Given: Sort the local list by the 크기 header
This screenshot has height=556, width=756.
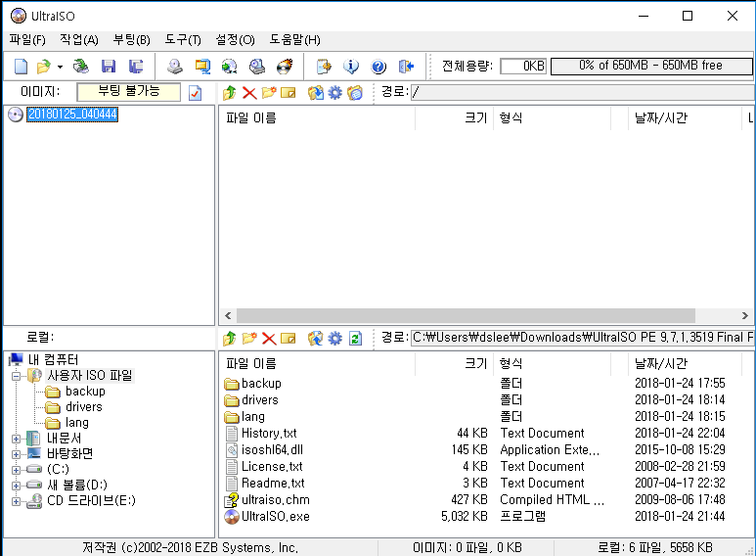Looking at the screenshot, I should click(454, 363).
